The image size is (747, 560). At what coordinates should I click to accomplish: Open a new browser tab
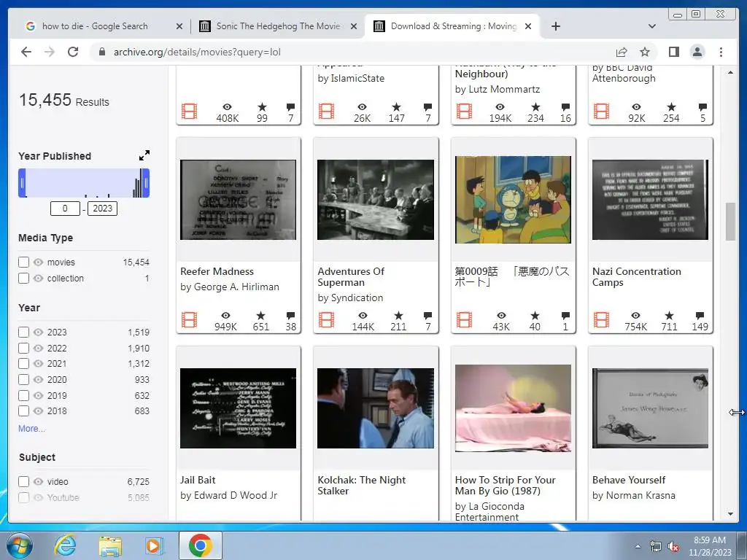[x=555, y=26]
